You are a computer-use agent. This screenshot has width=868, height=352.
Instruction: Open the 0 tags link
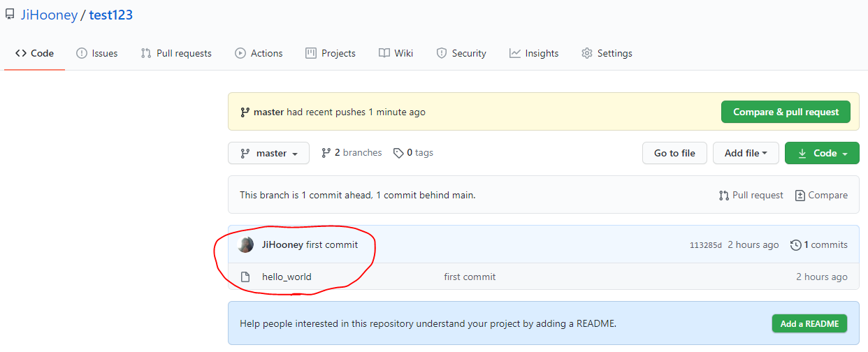(413, 152)
